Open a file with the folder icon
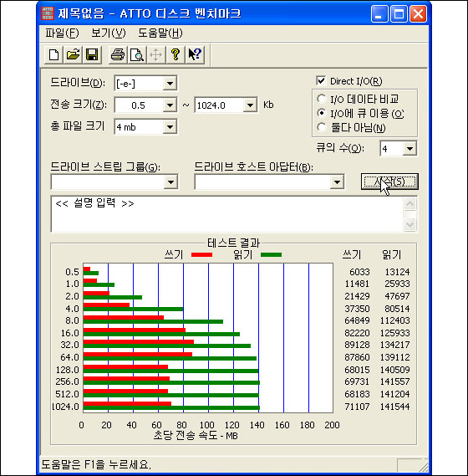Viewport: 468px width, 476px height. click(73, 54)
